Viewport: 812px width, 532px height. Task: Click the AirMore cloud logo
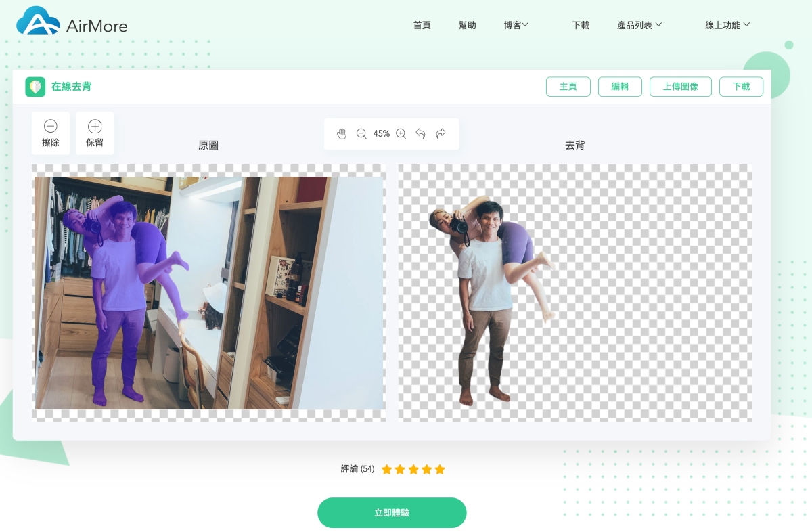coord(38,22)
